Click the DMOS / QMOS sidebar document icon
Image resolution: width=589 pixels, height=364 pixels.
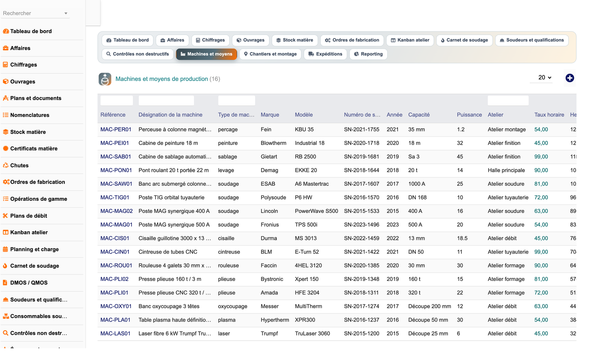click(x=5, y=283)
